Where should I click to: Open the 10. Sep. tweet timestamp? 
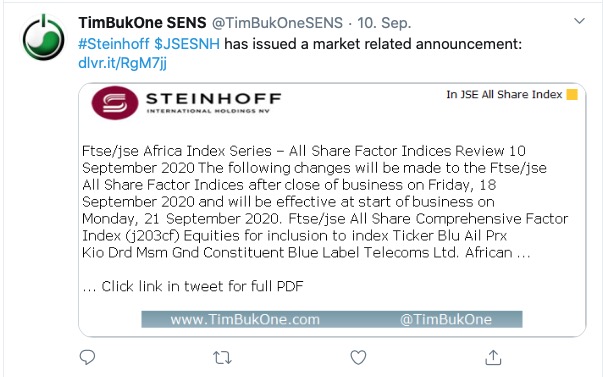(x=384, y=23)
